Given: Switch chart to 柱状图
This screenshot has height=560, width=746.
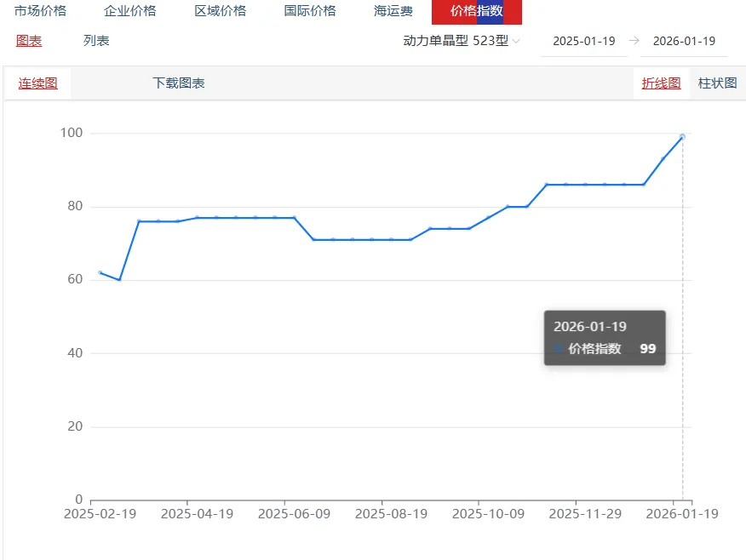Looking at the screenshot, I should [717, 83].
